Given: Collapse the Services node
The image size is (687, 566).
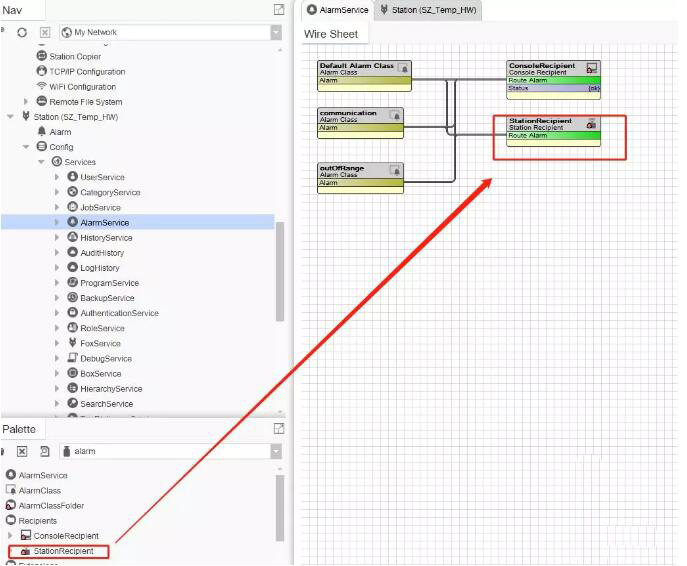Looking at the screenshot, I should 41,162.
